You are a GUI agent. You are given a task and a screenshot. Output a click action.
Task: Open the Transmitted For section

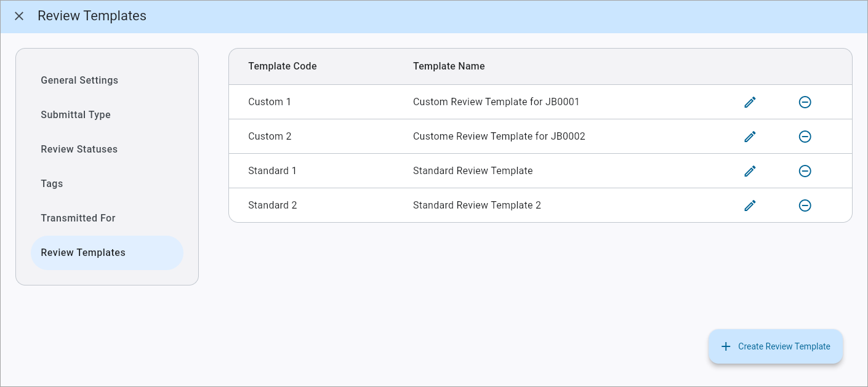[x=78, y=218]
